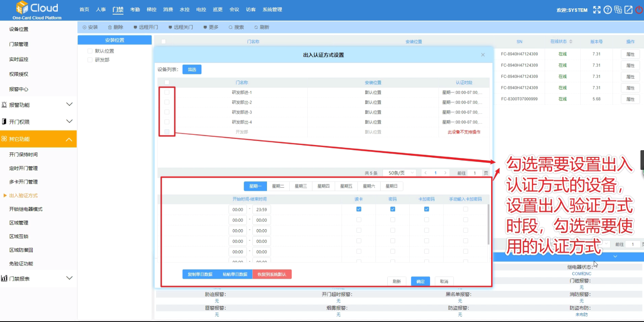Click the 安装 toolbar button
Viewport: 644px width, 322px height.
click(90, 27)
